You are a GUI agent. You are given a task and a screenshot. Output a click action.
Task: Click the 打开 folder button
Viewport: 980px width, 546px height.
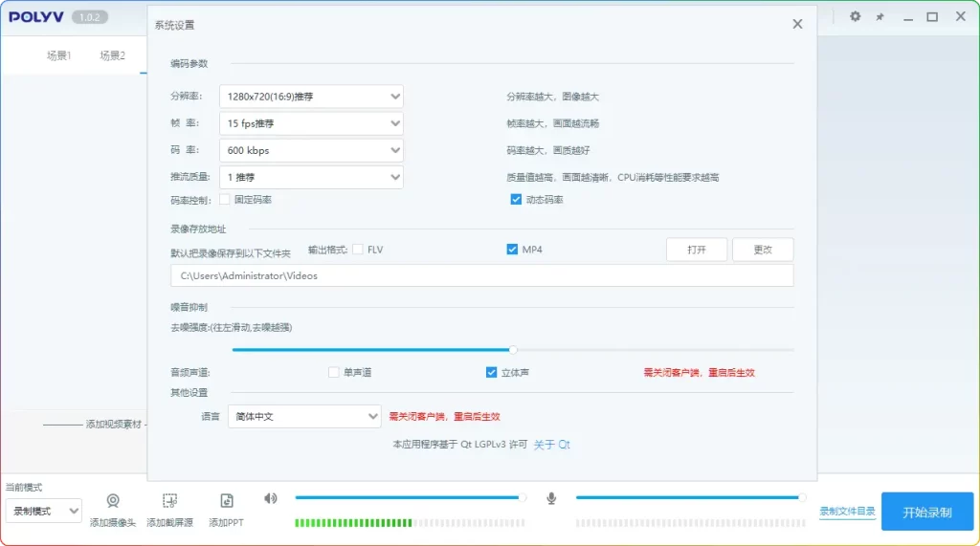[697, 250]
